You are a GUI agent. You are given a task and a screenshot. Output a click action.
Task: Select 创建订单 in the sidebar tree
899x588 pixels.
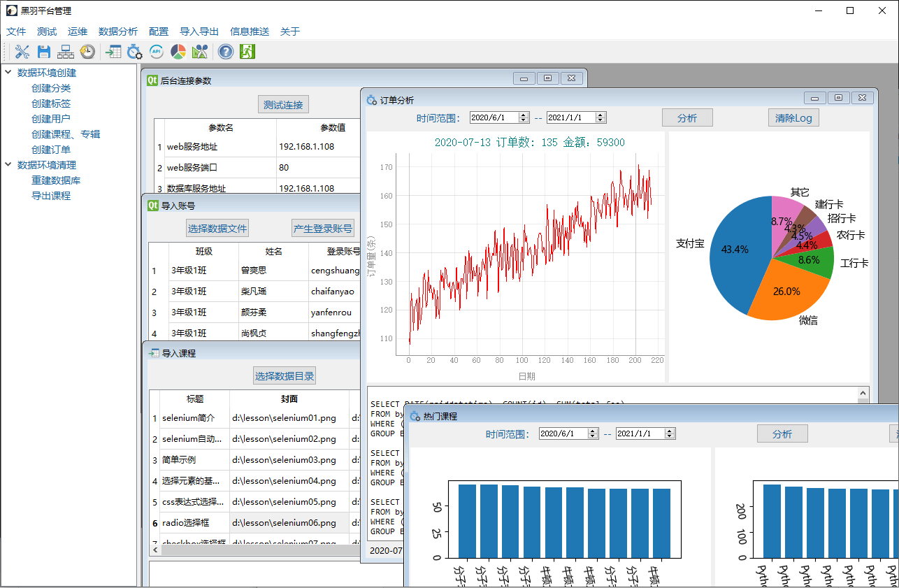coord(51,150)
